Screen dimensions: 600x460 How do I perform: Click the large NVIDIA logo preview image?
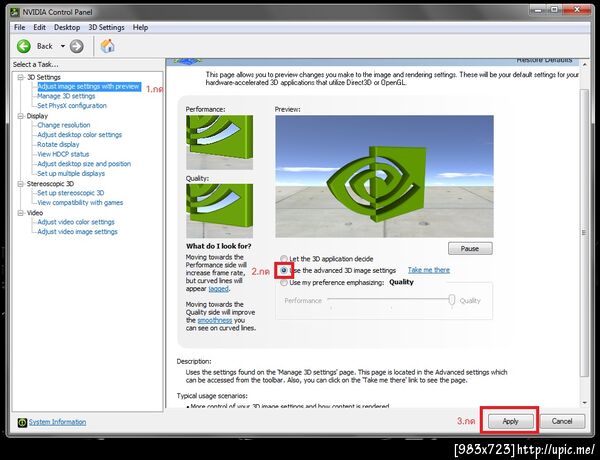[x=384, y=176]
